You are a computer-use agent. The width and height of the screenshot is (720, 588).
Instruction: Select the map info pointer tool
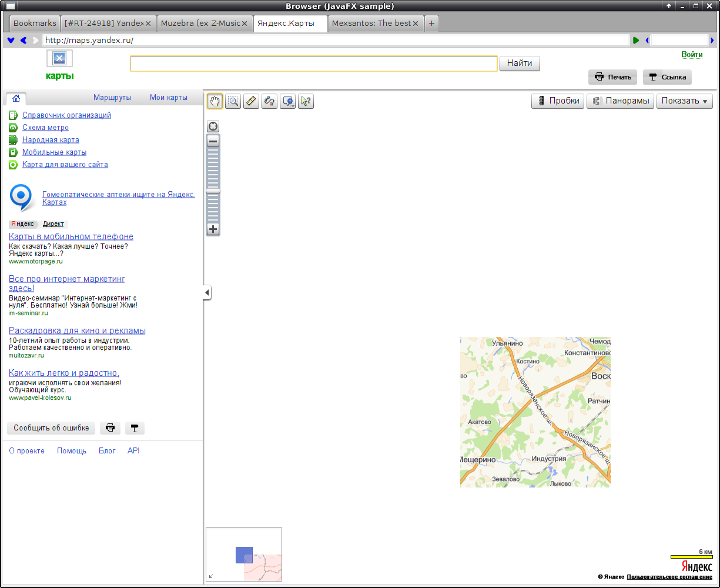pyautogui.click(x=306, y=101)
